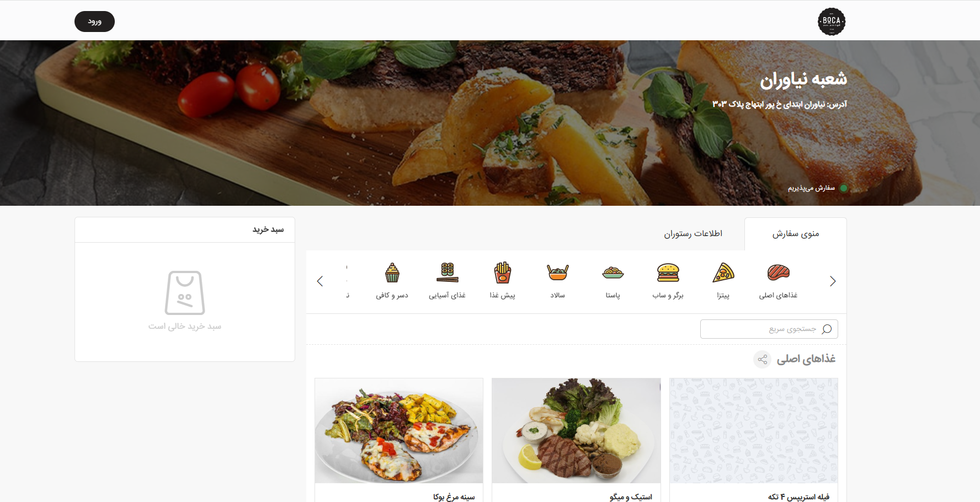This screenshot has height=502, width=980.
Task: Click the magnifier icon in quick search
Action: point(827,329)
